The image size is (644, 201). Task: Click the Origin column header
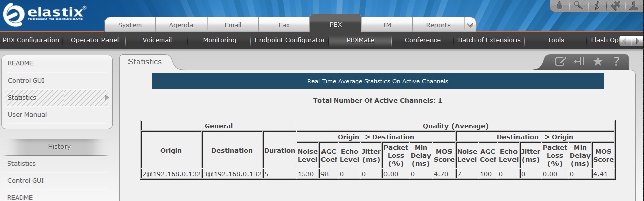pos(171,150)
